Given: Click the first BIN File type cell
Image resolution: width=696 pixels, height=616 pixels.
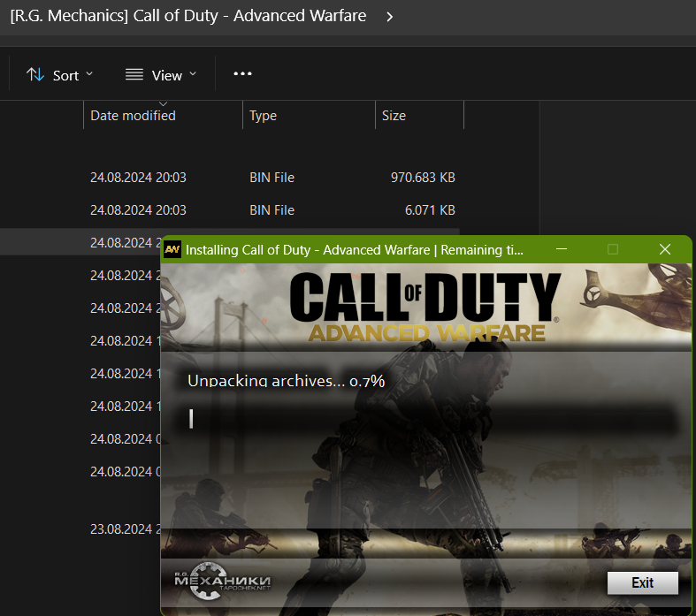Looking at the screenshot, I should pyautogui.click(x=272, y=178).
